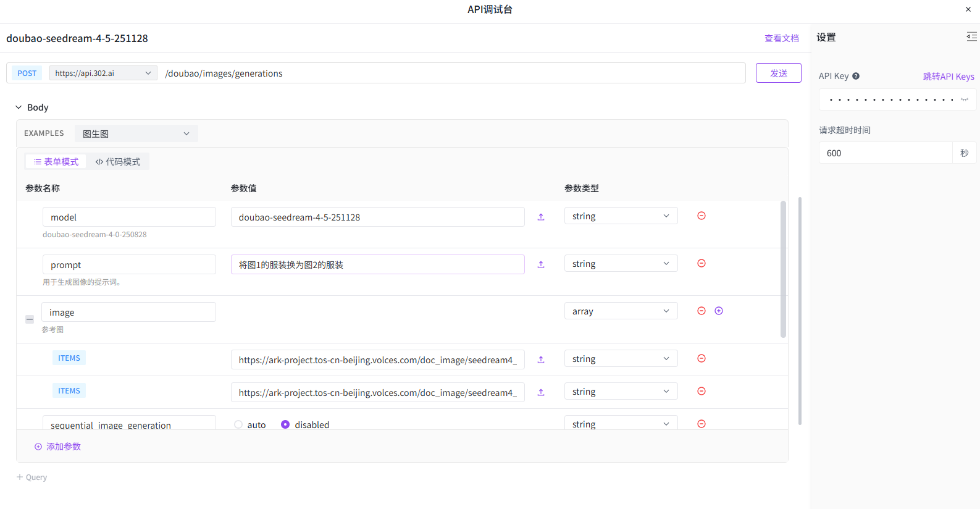This screenshot has height=509, width=980.
Task: Click the sequential_image_generation name field
Action: point(129,423)
